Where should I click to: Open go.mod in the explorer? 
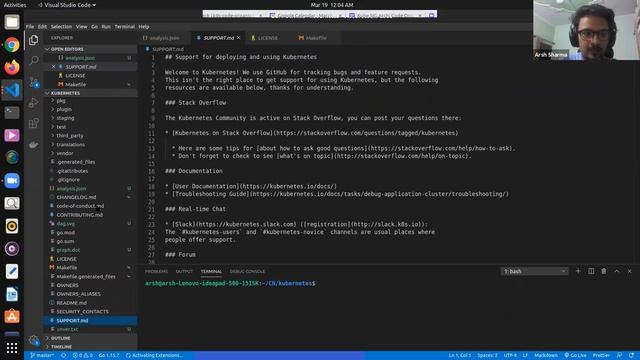pos(66,232)
